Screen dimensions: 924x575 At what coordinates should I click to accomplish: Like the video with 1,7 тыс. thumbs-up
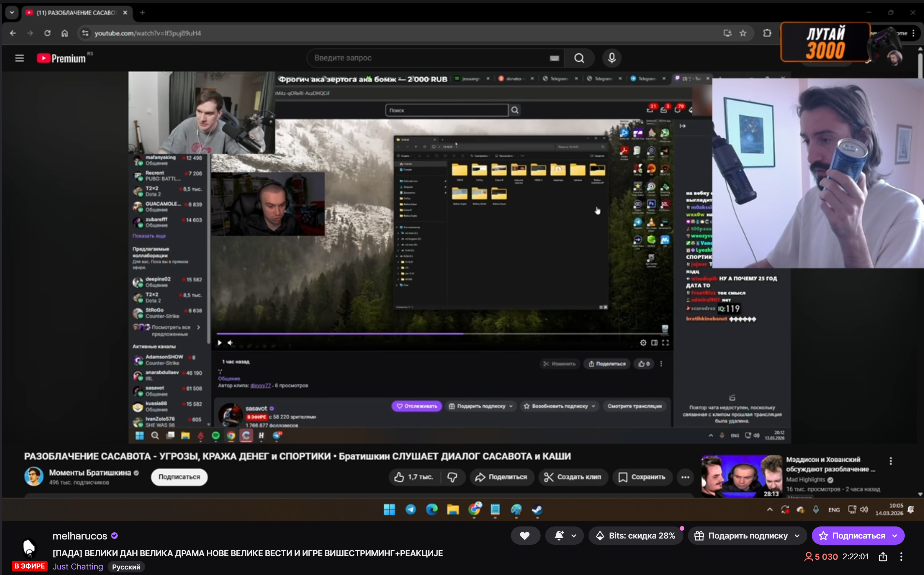coord(413,477)
